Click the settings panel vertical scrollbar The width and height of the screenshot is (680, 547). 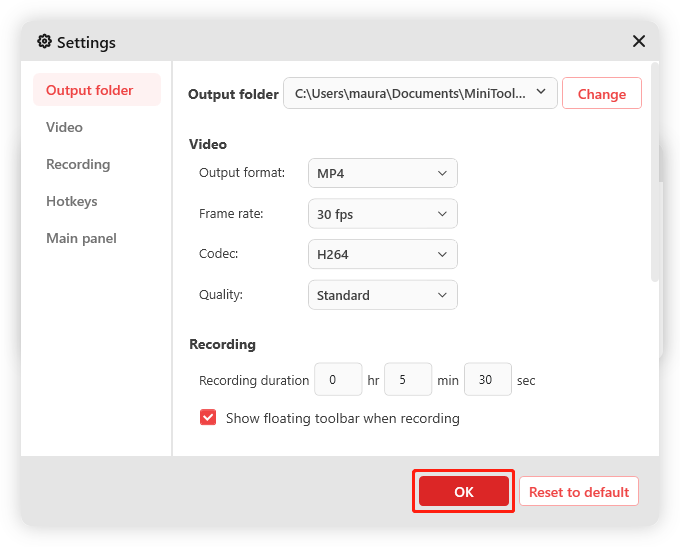[655, 172]
